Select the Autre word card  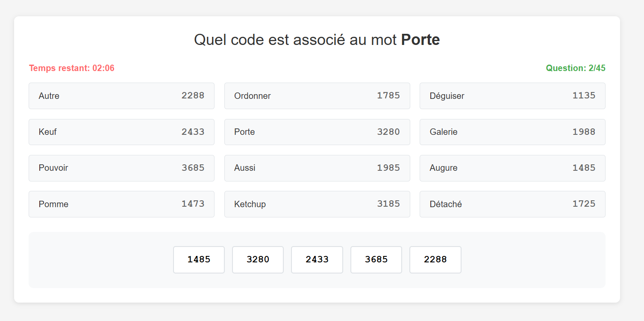coord(121,96)
